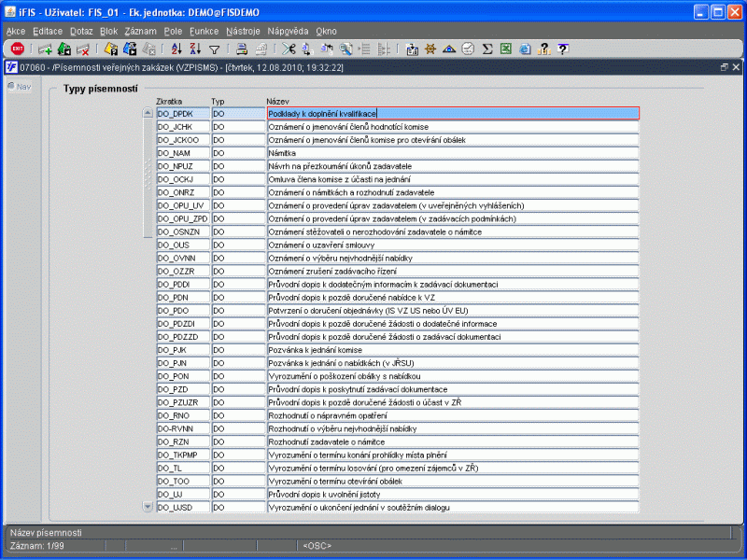Screen dimensions: 747x560
Task: Click the greyed print preview icon
Action: pos(261,49)
